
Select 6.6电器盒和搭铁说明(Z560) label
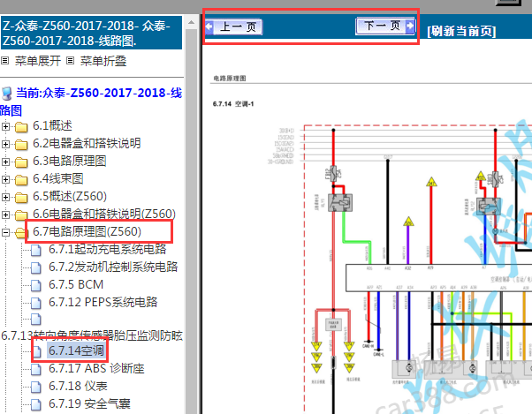coord(104,214)
